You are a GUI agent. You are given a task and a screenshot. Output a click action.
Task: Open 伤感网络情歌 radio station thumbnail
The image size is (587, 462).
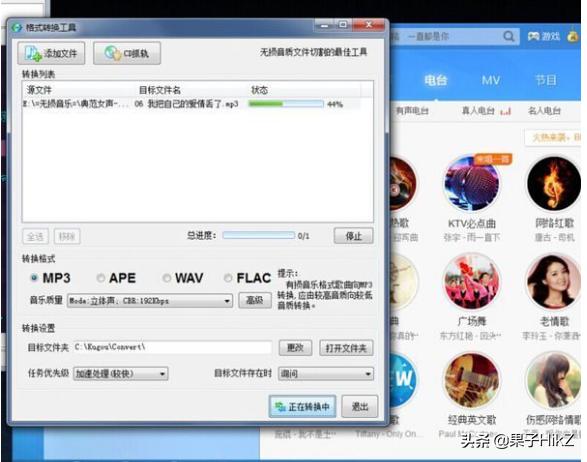pyautogui.click(x=554, y=380)
